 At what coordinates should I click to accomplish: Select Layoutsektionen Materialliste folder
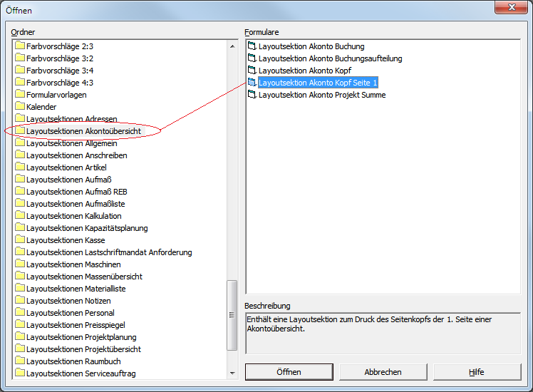(76, 289)
